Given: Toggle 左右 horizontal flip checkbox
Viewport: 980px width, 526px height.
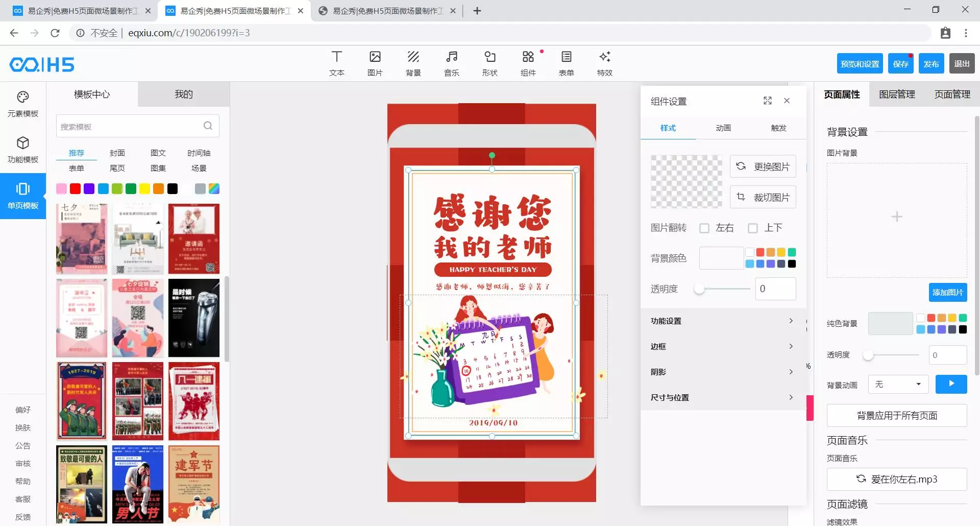Looking at the screenshot, I should (704, 228).
